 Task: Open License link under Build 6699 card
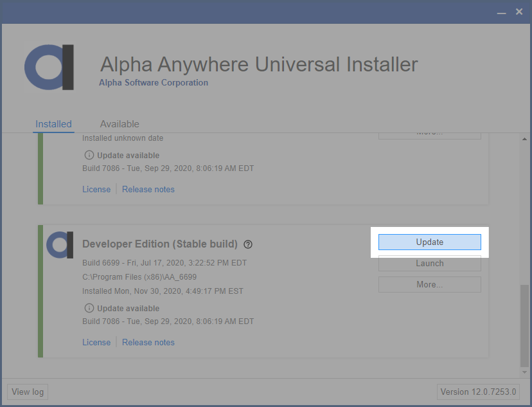96,342
